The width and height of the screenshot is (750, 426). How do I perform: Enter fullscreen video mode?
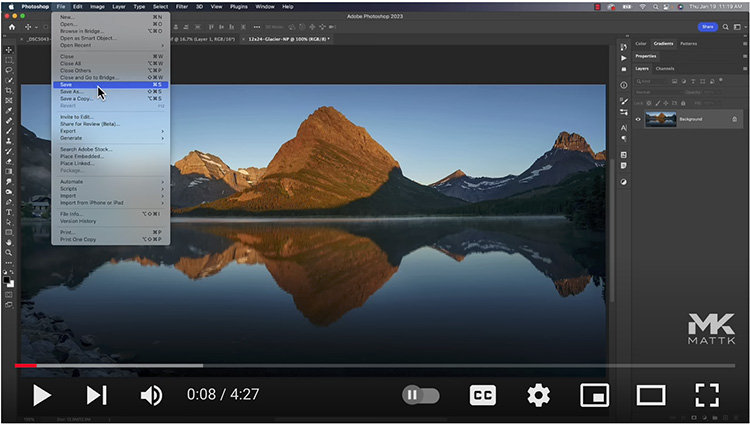(707, 395)
